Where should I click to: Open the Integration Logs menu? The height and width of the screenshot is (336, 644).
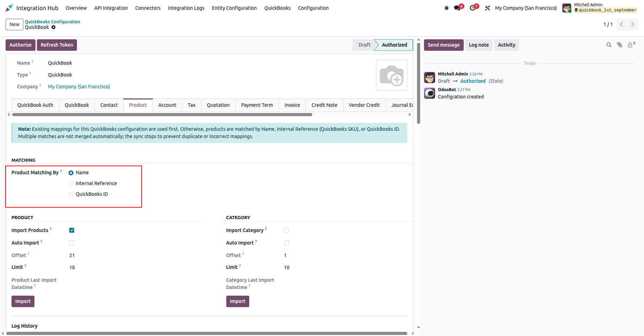point(186,8)
